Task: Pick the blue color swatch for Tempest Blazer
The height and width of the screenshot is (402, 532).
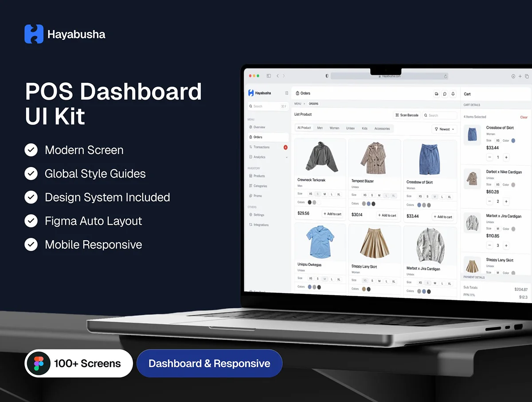Action: click(x=368, y=204)
